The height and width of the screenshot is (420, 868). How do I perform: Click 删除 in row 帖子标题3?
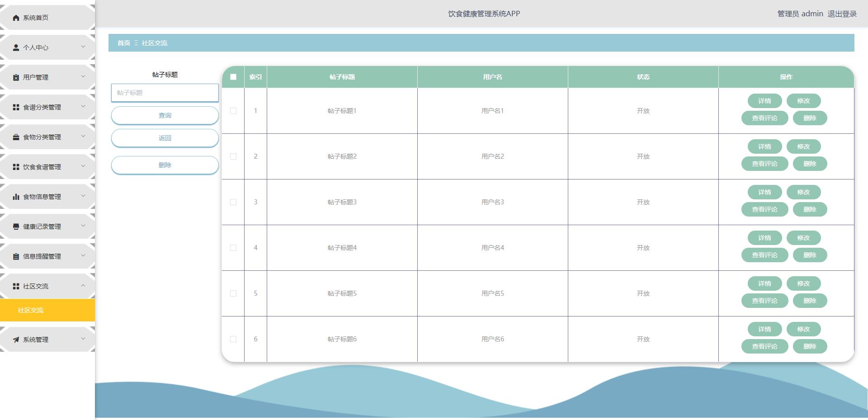click(x=810, y=209)
